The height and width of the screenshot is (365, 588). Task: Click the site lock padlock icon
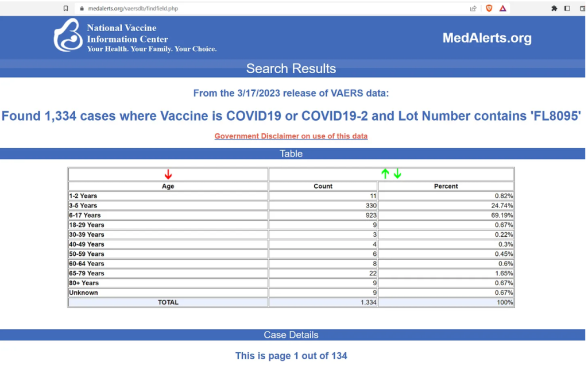81,9
